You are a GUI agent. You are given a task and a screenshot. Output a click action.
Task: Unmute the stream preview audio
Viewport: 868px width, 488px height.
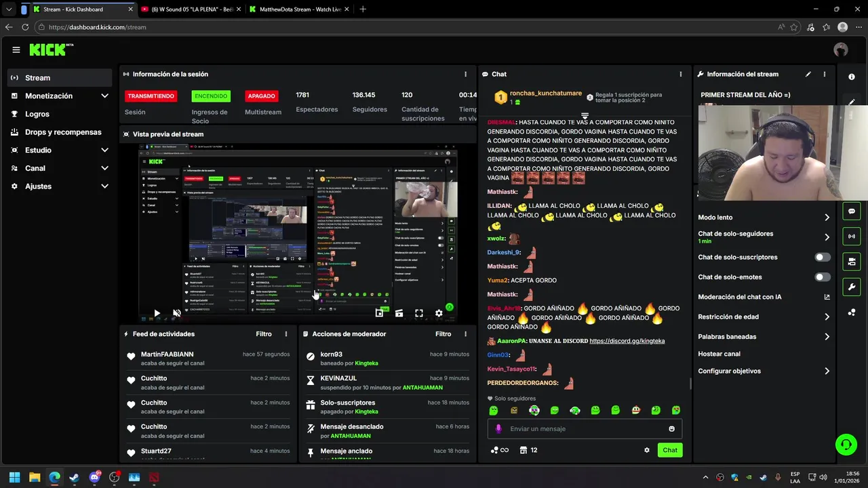[x=176, y=313]
